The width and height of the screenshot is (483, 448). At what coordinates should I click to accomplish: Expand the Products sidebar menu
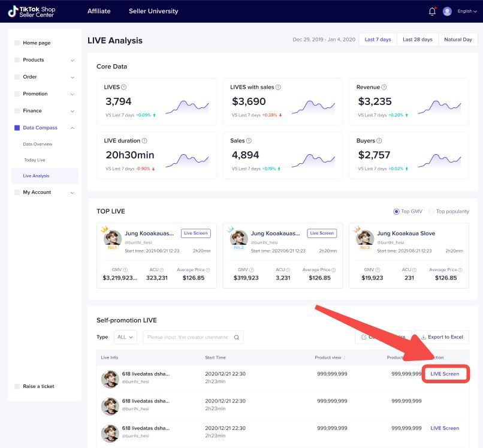pos(72,60)
